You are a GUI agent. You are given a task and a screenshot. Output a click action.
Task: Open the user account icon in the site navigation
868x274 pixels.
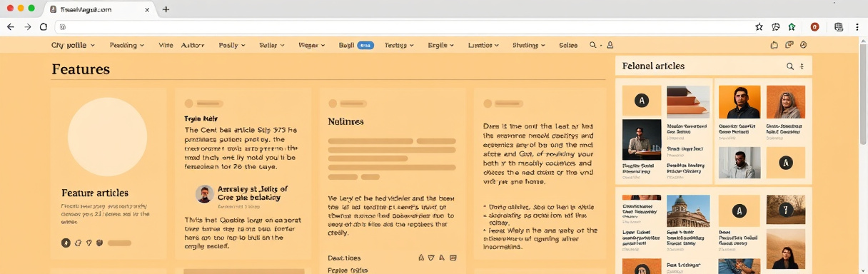click(x=610, y=45)
